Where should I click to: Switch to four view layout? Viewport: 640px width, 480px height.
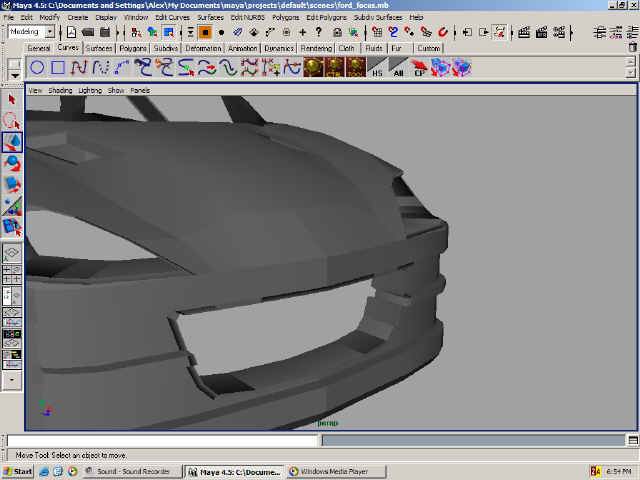coord(12,273)
